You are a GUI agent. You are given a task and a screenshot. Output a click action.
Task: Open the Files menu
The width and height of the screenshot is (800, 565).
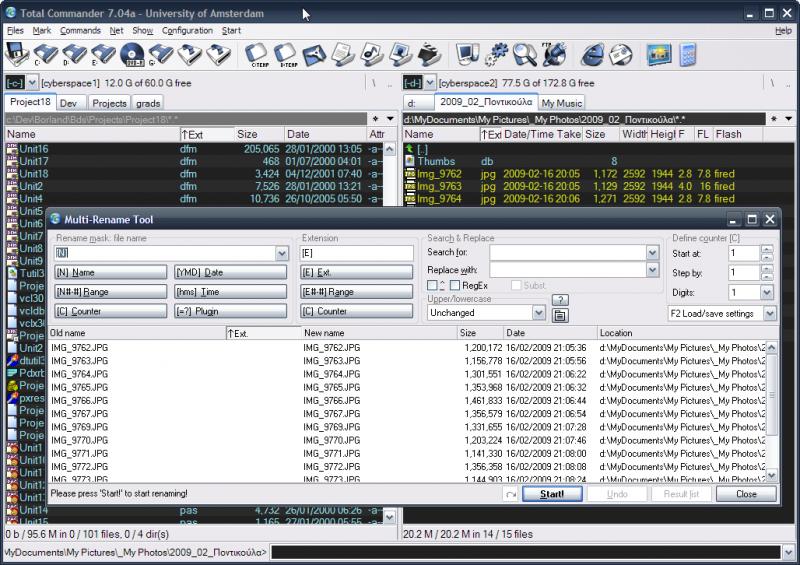(15, 31)
